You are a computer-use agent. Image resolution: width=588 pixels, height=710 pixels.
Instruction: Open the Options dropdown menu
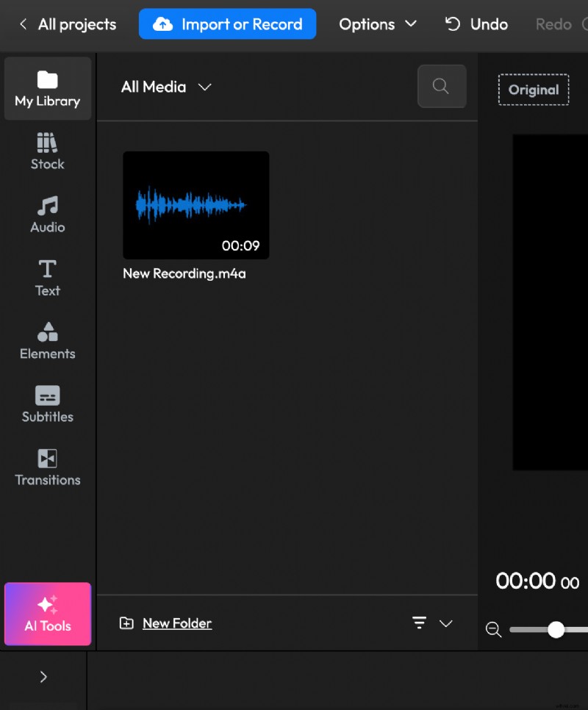[377, 24]
